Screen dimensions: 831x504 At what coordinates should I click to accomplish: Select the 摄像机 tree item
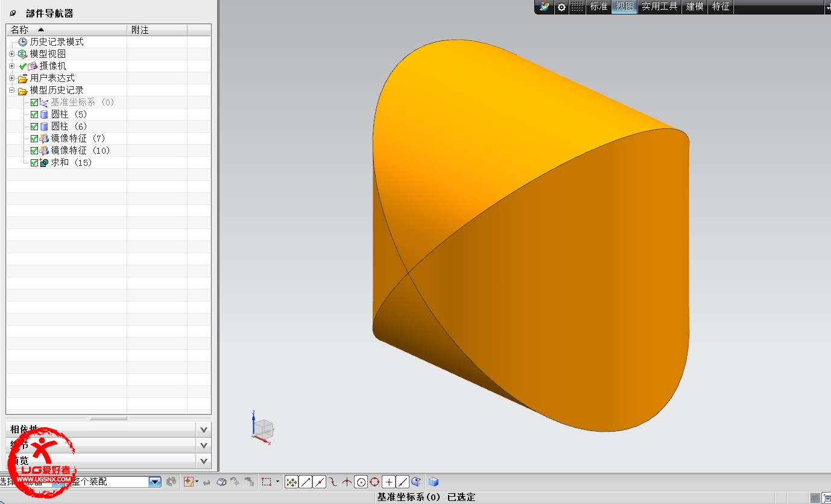click(53, 66)
